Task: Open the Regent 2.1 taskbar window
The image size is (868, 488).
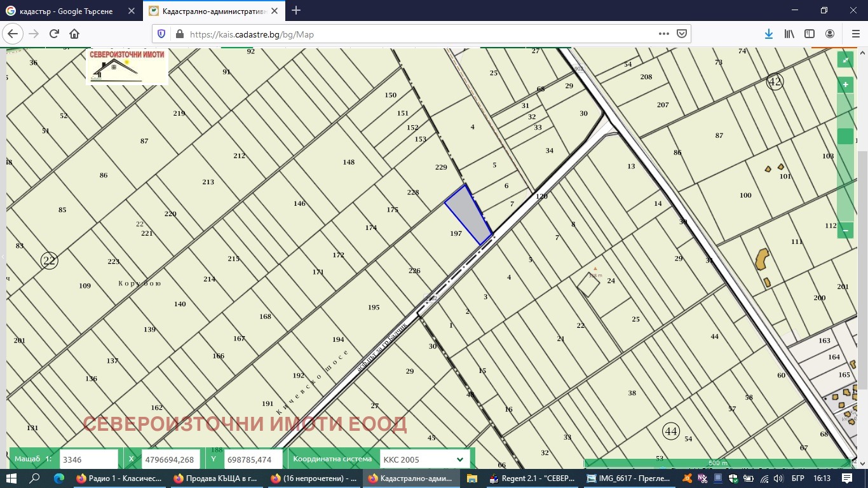Action: [x=532, y=478]
